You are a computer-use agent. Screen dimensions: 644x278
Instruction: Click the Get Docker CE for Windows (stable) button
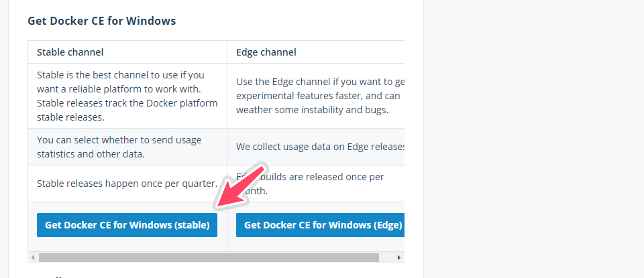click(127, 225)
